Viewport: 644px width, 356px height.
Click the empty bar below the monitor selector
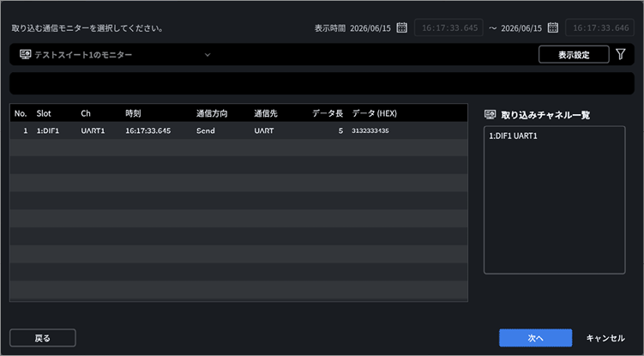pos(322,83)
